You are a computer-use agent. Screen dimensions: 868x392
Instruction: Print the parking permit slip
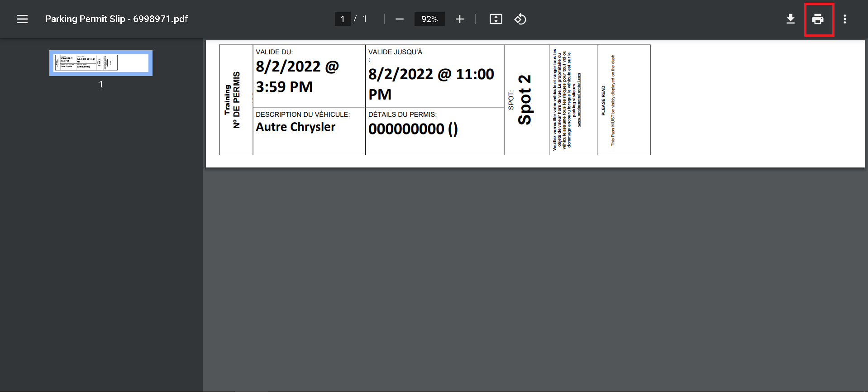818,19
